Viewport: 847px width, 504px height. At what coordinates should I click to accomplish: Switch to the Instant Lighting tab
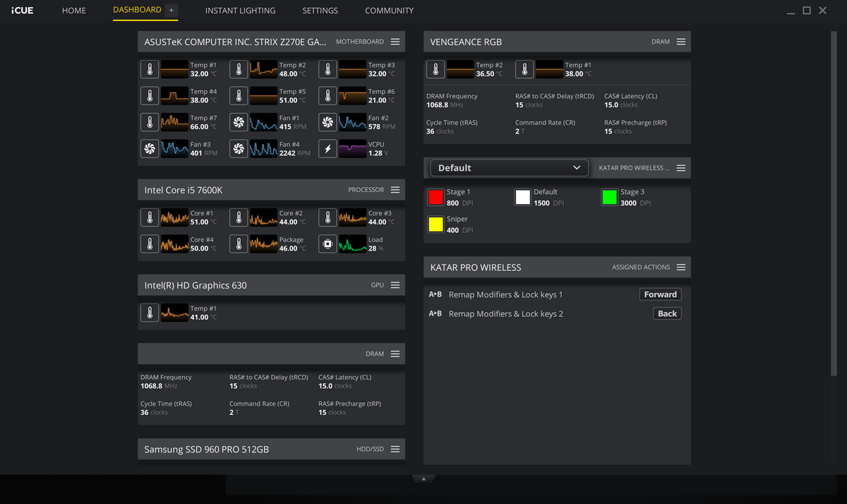[x=240, y=11]
